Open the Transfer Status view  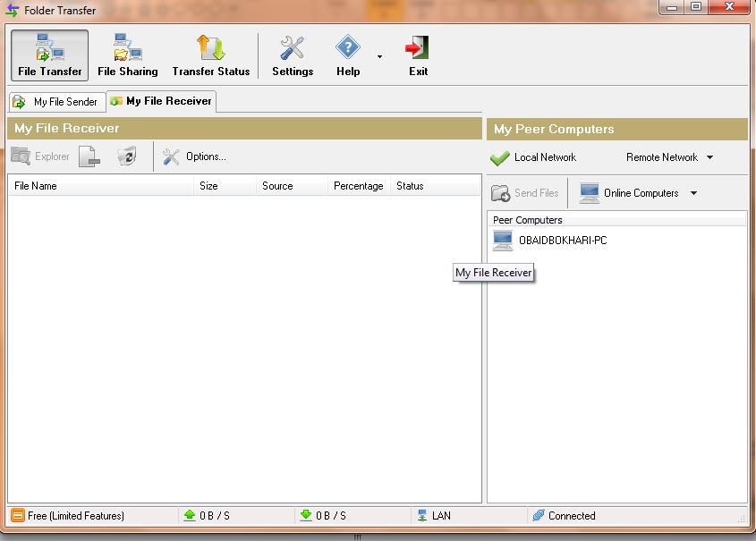point(211,55)
